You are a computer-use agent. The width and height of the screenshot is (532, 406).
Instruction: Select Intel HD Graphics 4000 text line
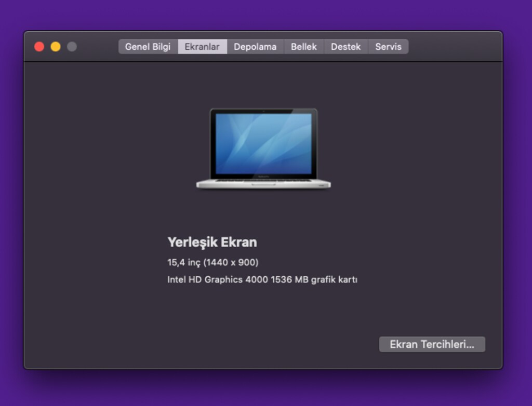(x=262, y=279)
